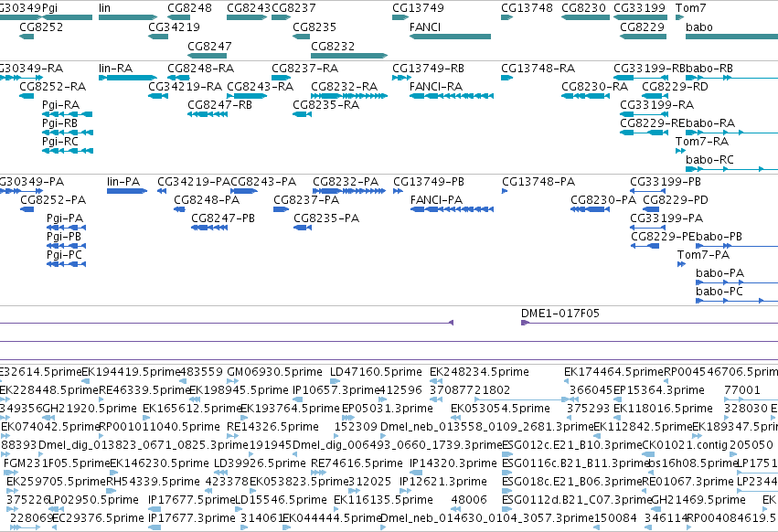Select the FANCI-RA transcript

point(452,96)
